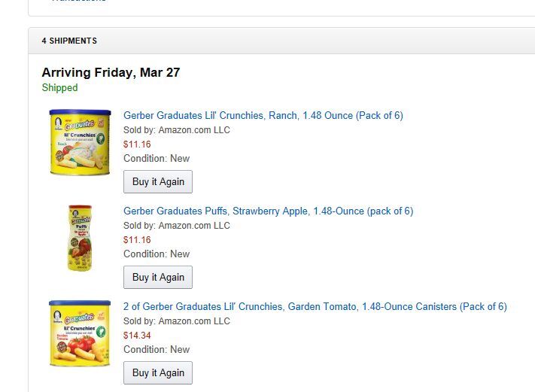The height and width of the screenshot is (392, 535).
Task: Click the 4 SHIPMENTS section header
Action: pyautogui.click(x=69, y=41)
